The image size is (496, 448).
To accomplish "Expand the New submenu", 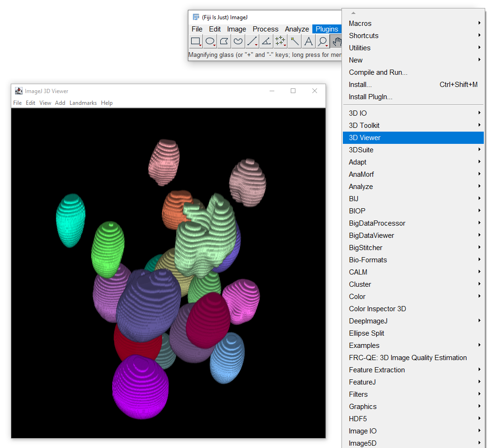I will (x=413, y=60).
